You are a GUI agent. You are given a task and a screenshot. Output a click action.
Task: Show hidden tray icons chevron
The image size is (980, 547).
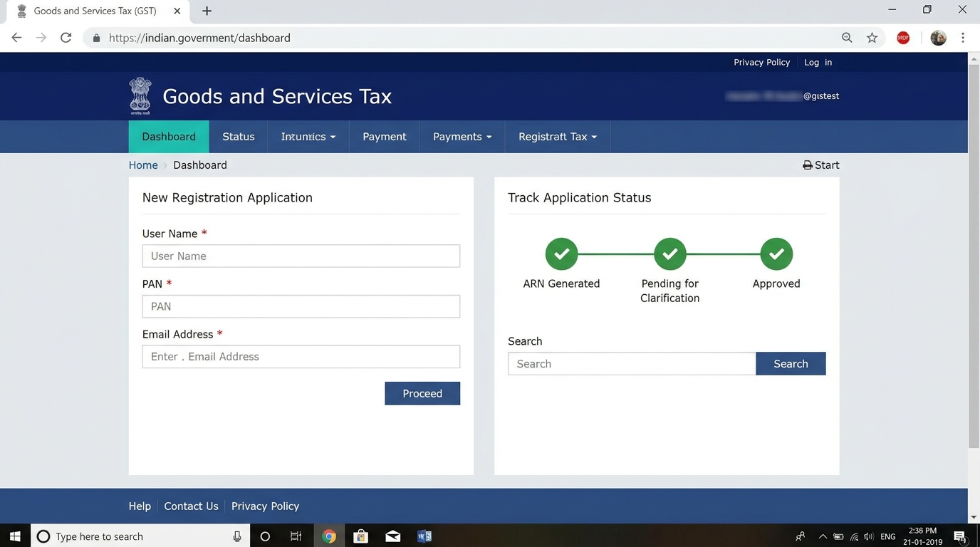(823, 536)
